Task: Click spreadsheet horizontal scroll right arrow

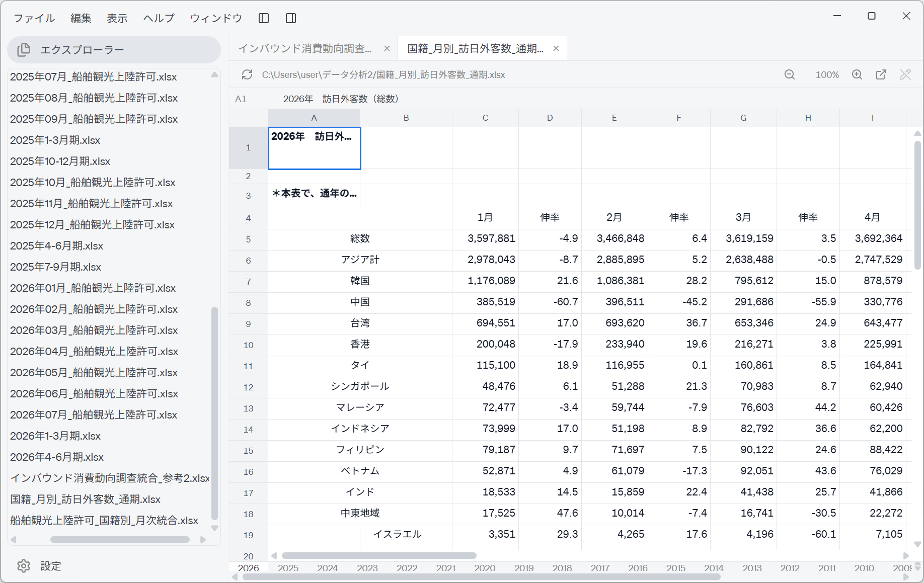Action: tap(906, 556)
